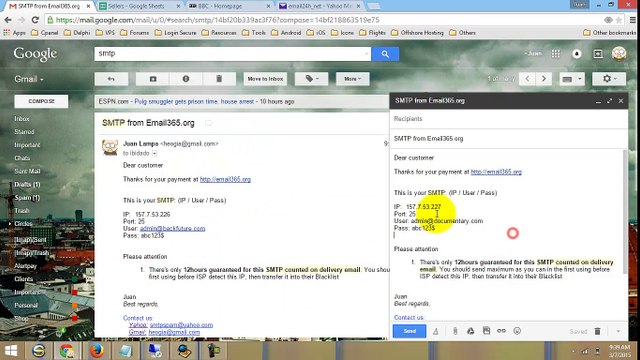The width and height of the screenshot is (640, 360).
Task: Go to older conversation arrow
Action: point(544,79)
